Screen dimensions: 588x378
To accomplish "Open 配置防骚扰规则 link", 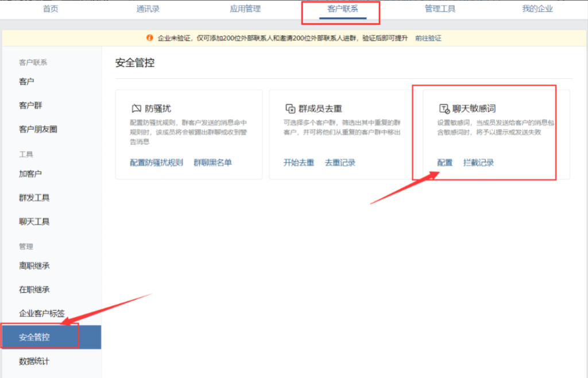I will point(156,163).
